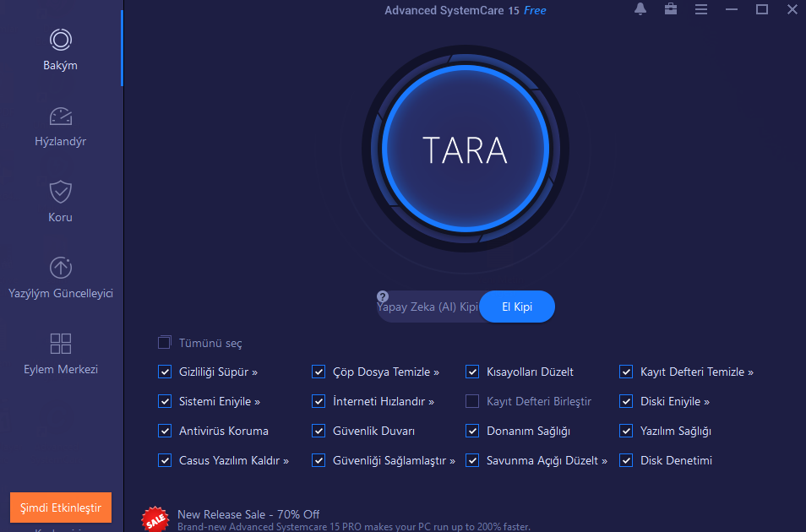Click the Güvenlik Duvarı label text
This screenshot has height=532, width=806.
pos(373,432)
